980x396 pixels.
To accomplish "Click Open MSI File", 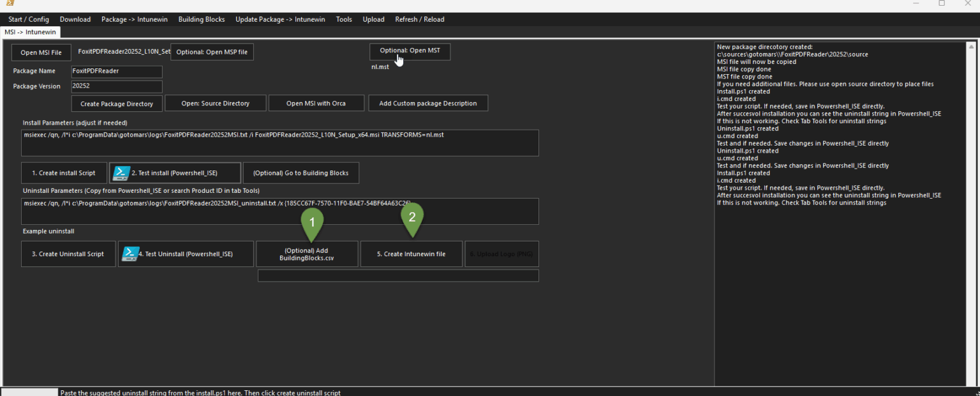I will point(41,52).
